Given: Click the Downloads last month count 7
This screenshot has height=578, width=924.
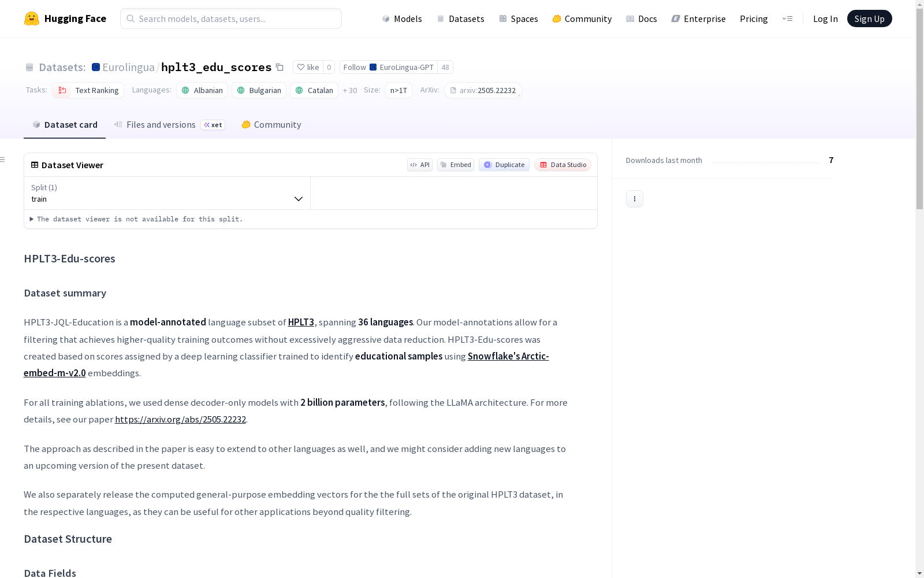Looking at the screenshot, I should (831, 160).
